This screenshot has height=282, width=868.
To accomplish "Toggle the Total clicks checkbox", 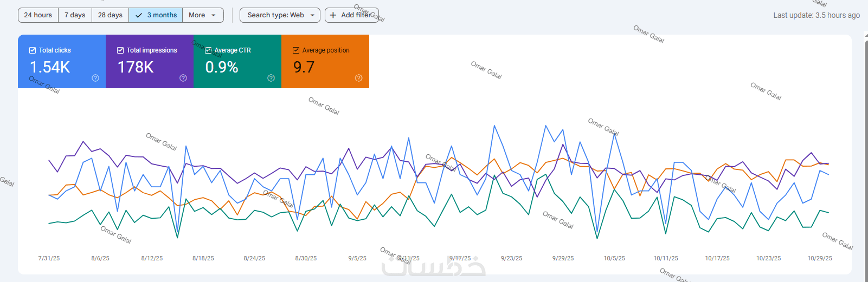I will coord(33,50).
